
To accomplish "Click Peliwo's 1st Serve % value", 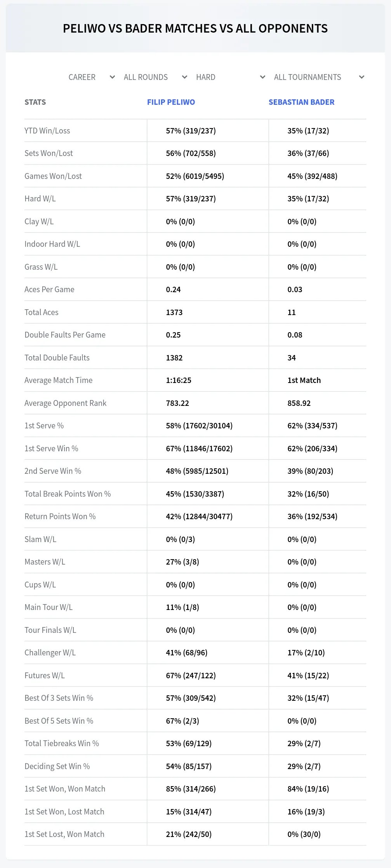I will point(199,426).
